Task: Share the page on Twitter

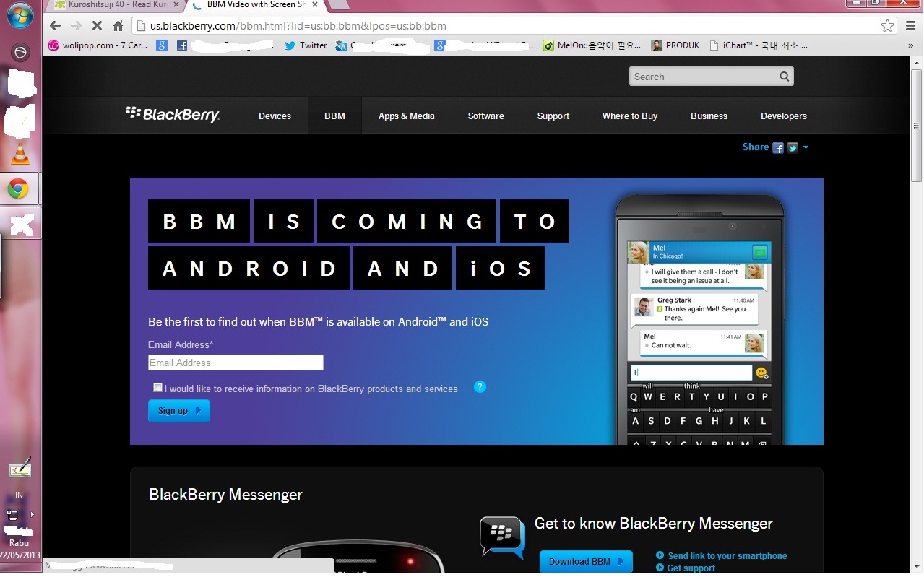Action: (x=793, y=148)
